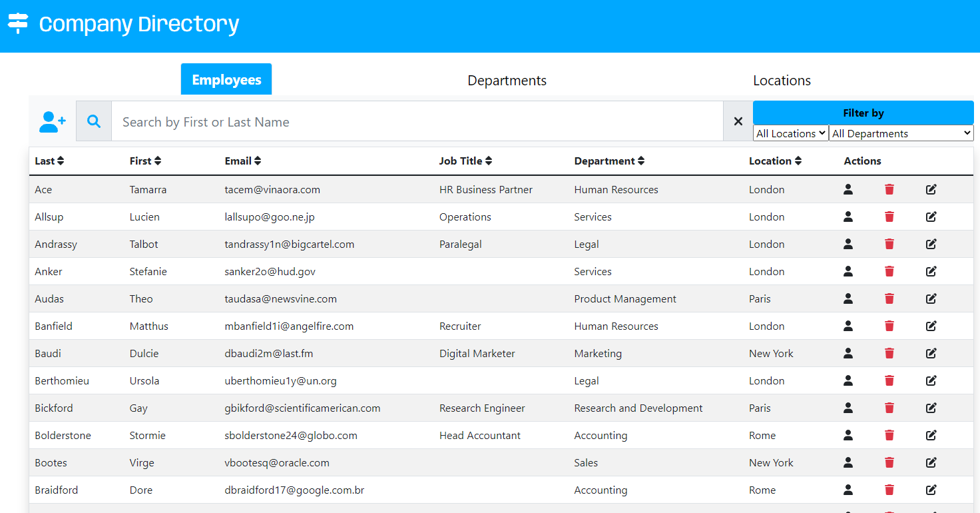Edit Lucien Allsup's record
This screenshot has height=513, width=980.
pyautogui.click(x=931, y=217)
